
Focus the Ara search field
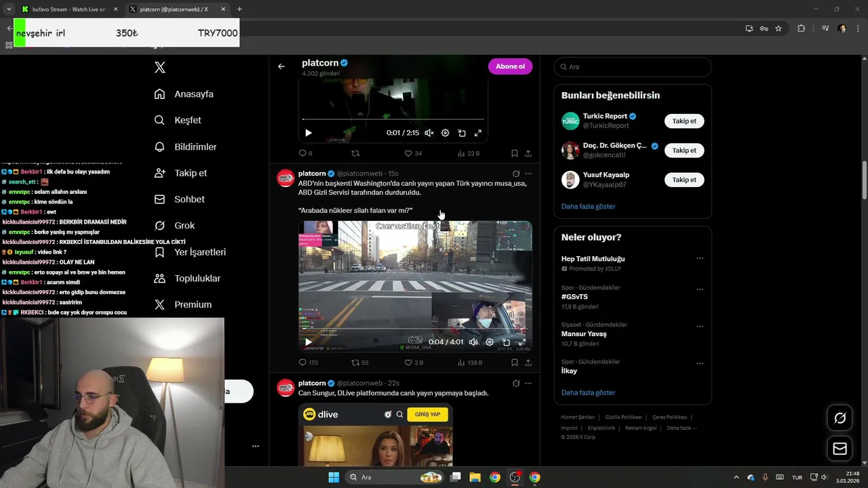coord(633,67)
